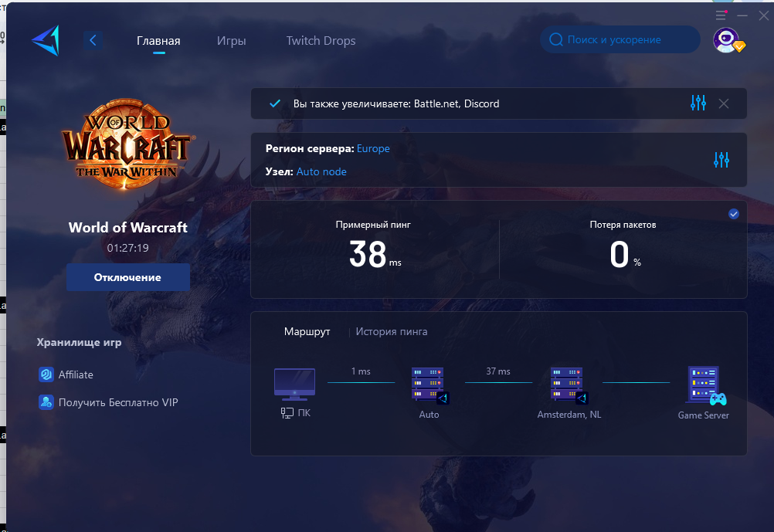Switch to История пинга tab
Image resolution: width=774 pixels, height=532 pixels.
[392, 332]
